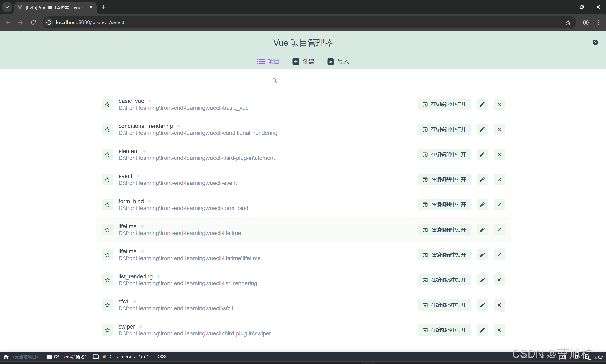Viewport: 606px width, 364px height.
Task: Remove the list_rendering project via X
Action: pyautogui.click(x=499, y=280)
